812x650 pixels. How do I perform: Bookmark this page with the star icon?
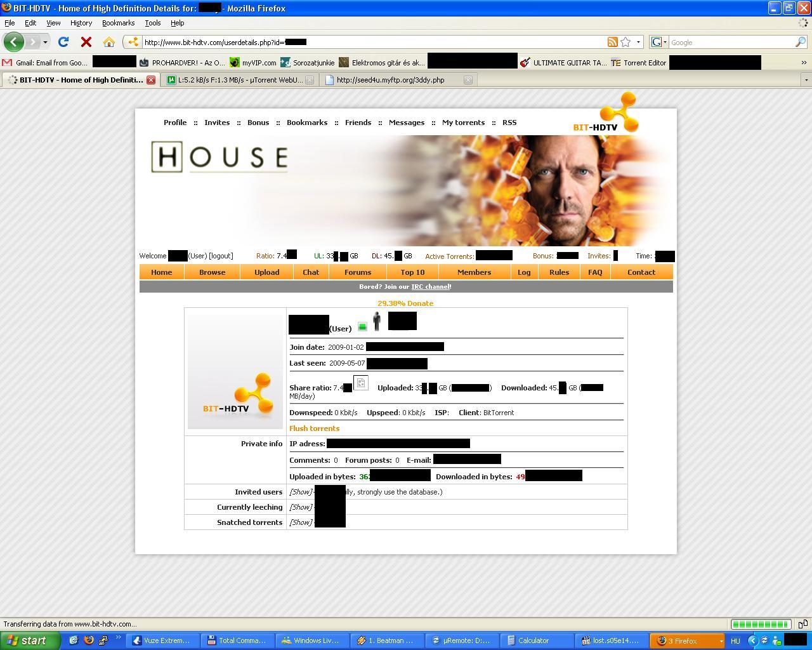coord(625,42)
